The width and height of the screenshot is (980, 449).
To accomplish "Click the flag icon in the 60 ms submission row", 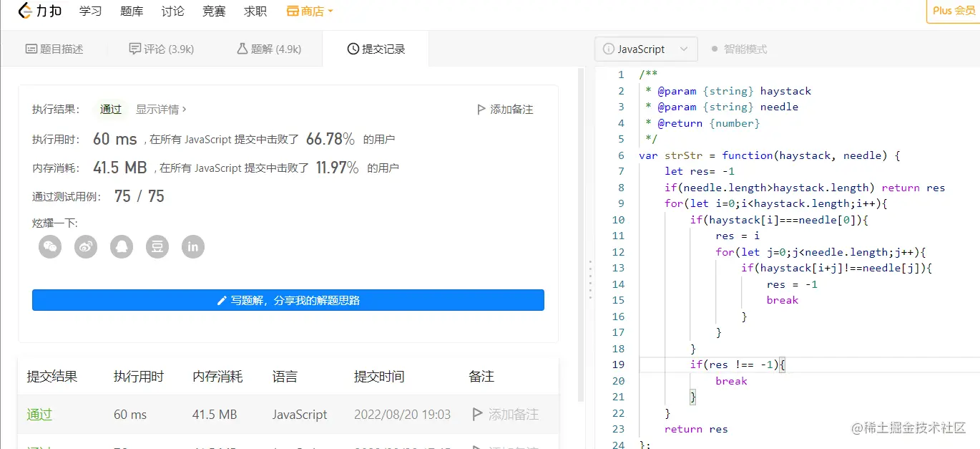I will (x=478, y=414).
